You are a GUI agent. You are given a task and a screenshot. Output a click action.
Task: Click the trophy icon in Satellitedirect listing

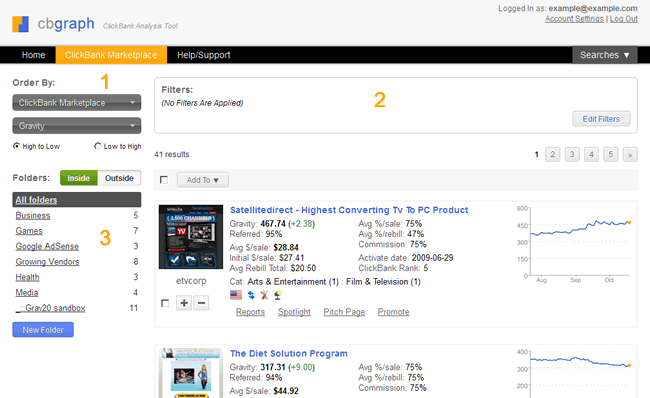pos(278,295)
